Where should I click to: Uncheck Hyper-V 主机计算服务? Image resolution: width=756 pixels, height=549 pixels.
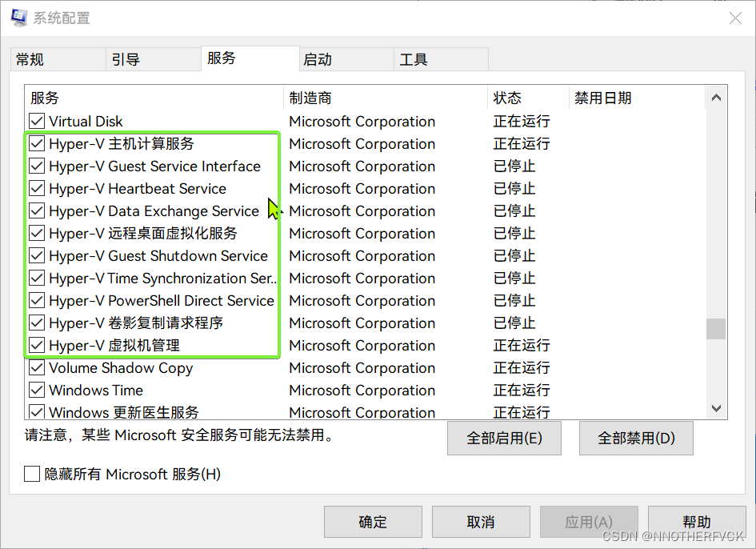(37, 143)
